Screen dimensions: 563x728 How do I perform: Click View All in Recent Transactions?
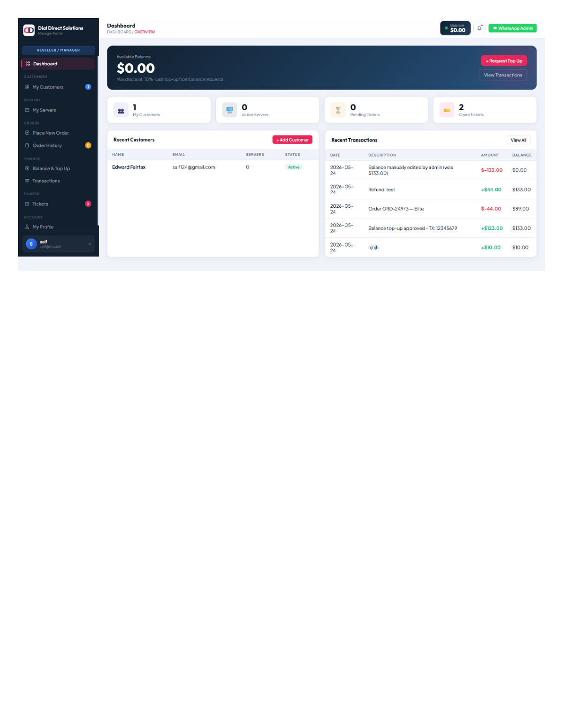pos(518,140)
